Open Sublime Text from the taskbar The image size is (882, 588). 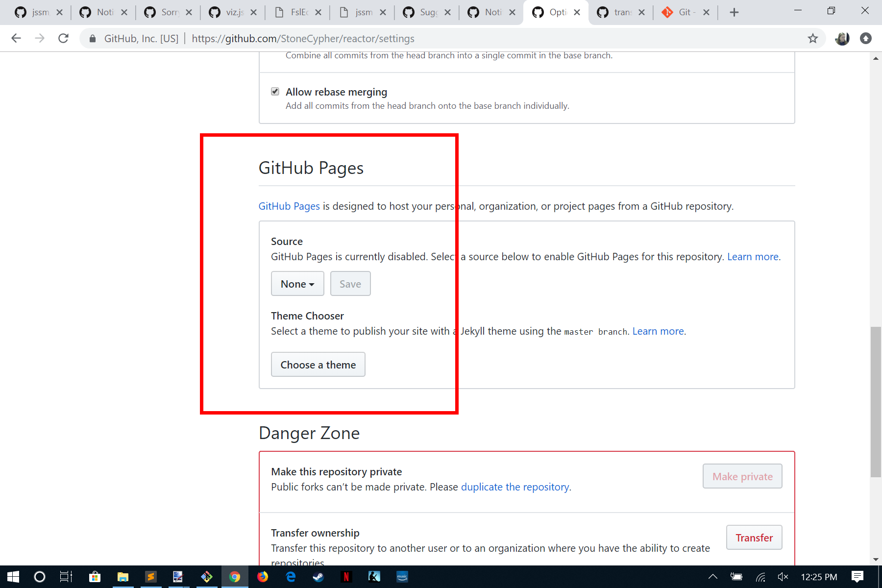pos(151,577)
